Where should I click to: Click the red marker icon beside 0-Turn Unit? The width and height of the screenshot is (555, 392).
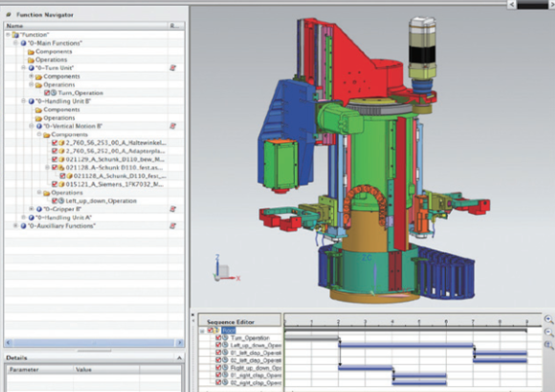(x=173, y=68)
